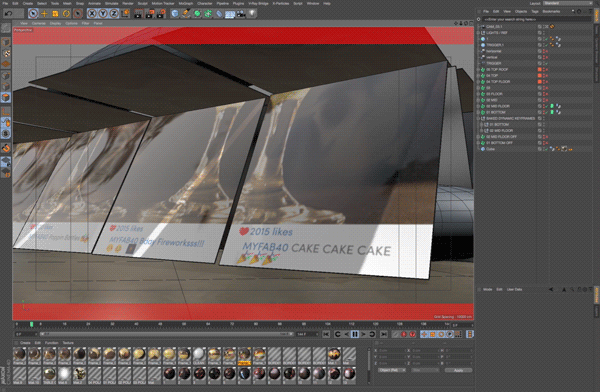Click the Pen spline tool icon
This screenshot has height=392, width=600.
tap(186, 14)
